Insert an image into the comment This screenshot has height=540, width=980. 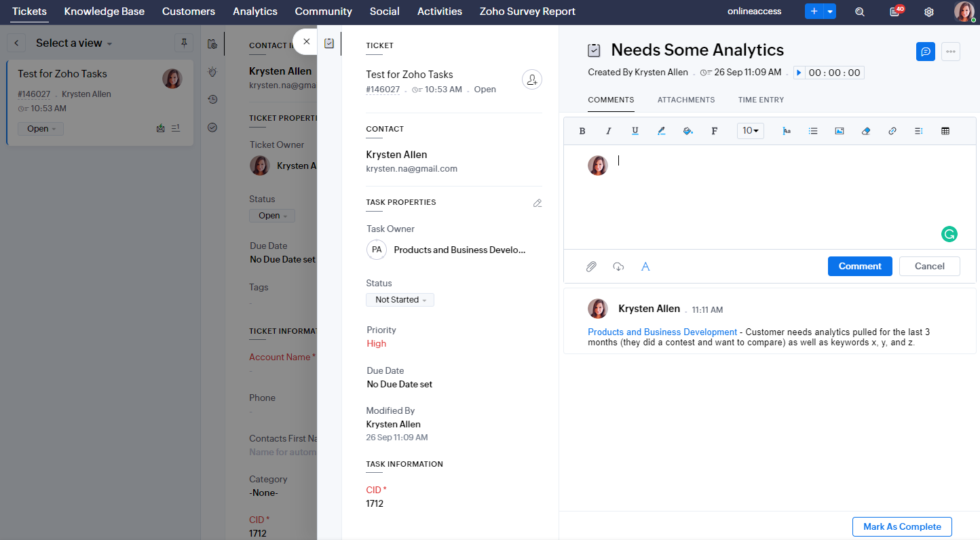840,131
